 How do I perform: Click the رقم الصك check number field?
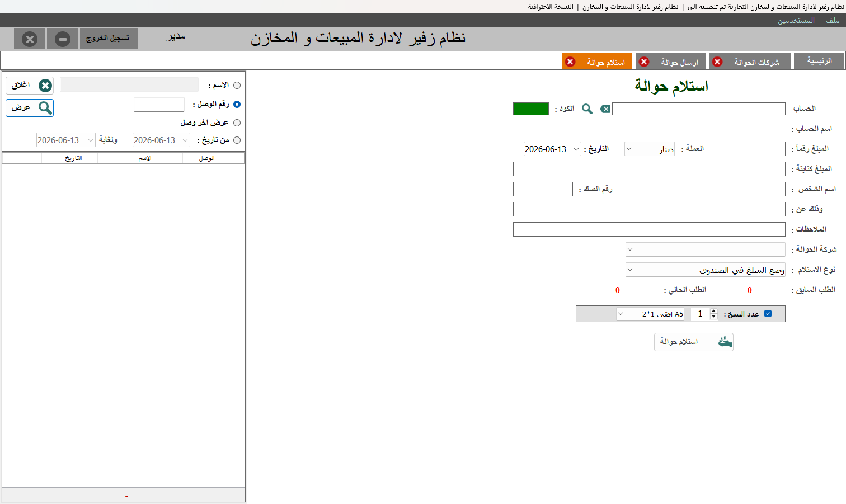(x=543, y=189)
